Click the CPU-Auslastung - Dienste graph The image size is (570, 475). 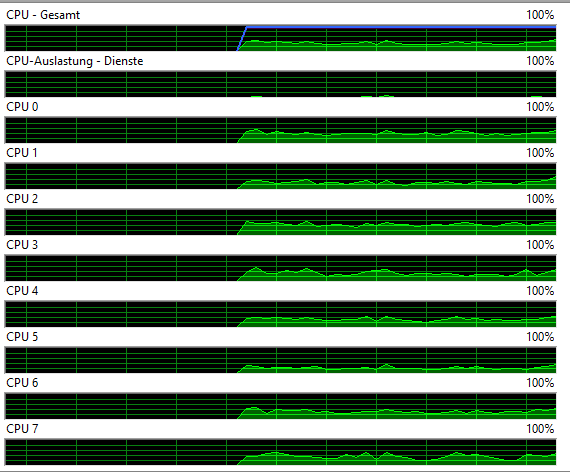280,84
